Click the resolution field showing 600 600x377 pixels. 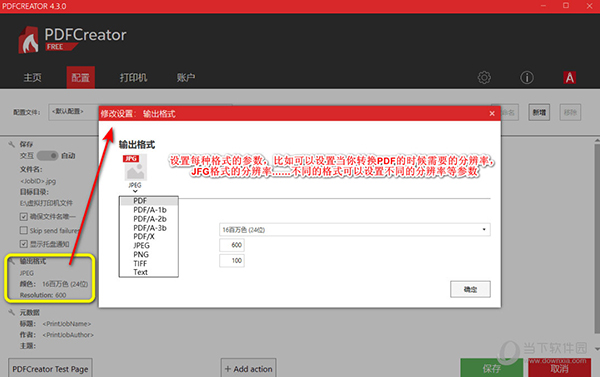pos(232,245)
